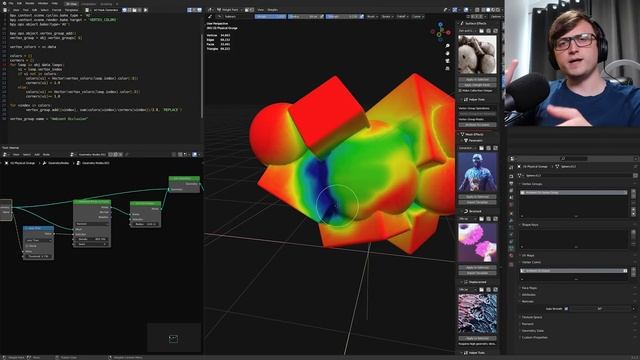Click Apply to Selected under Parametric thumbnail
Image resolution: width=640 pixels, height=360 pixels.
click(x=477, y=197)
